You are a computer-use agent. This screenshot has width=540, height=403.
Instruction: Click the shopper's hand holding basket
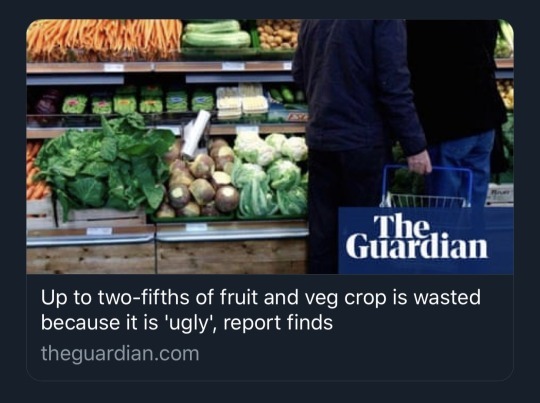419,162
